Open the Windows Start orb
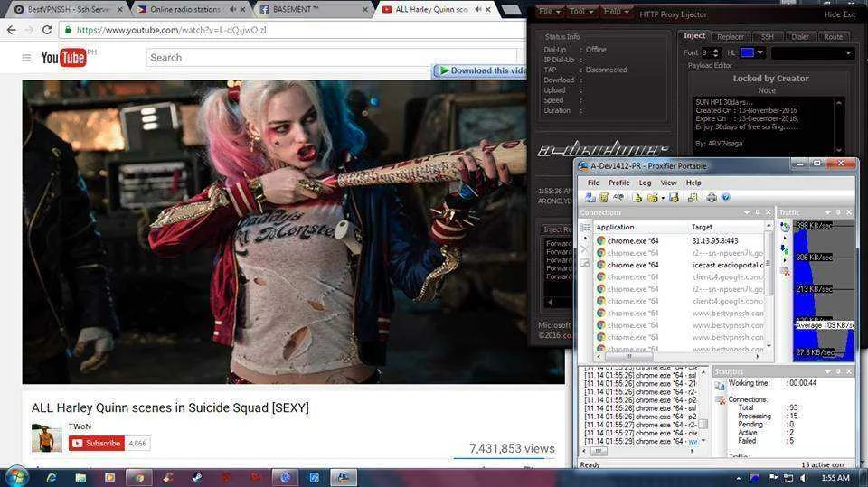Screen dimensions: 868x487 16,477
